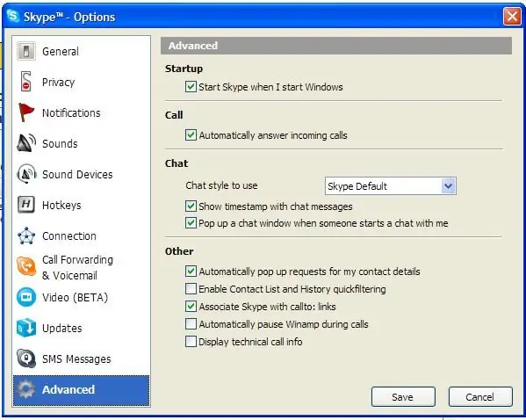Cancel the options dialog
The width and height of the screenshot is (526, 420).
(x=480, y=397)
